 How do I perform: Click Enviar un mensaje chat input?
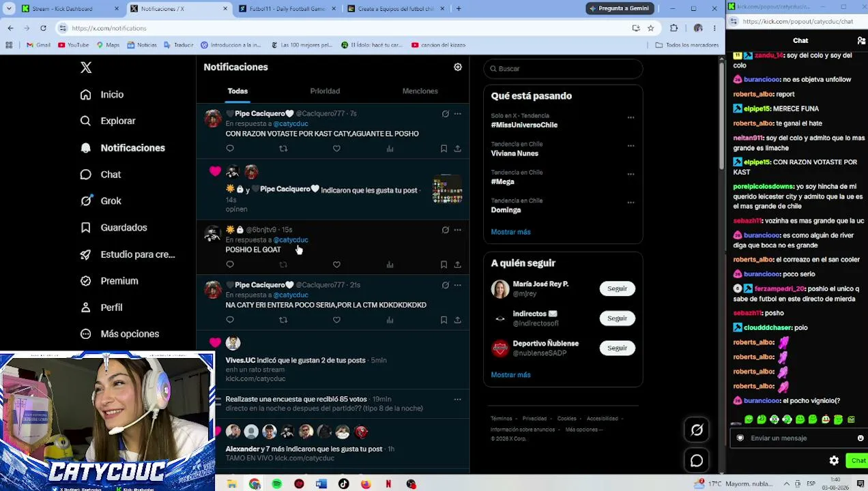(x=798, y=438)
